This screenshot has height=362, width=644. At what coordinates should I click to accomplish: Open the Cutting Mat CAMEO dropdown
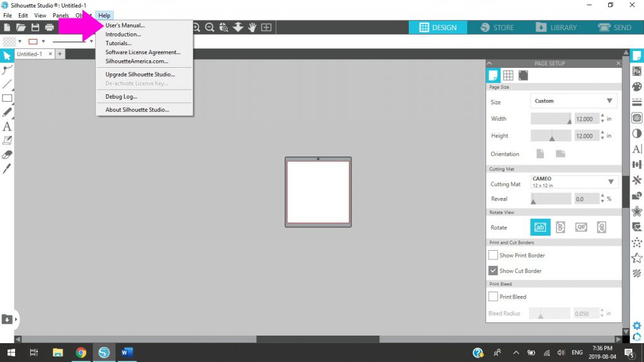(x=574, y=182)
